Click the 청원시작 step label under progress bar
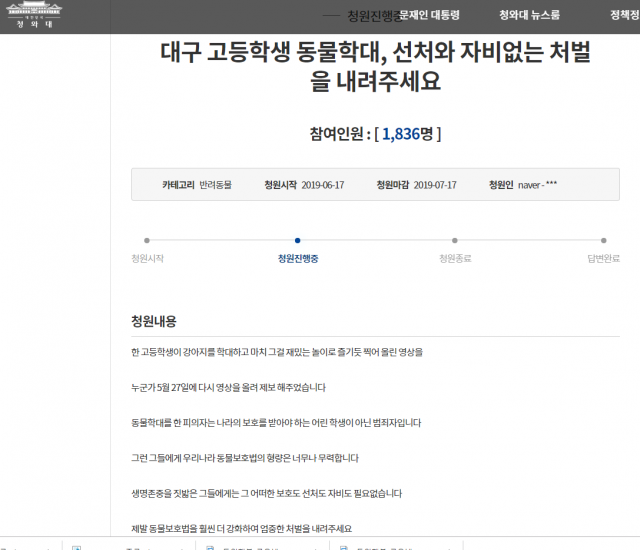The width and height of the screenshot is (640, 550). tap(147, 258)
